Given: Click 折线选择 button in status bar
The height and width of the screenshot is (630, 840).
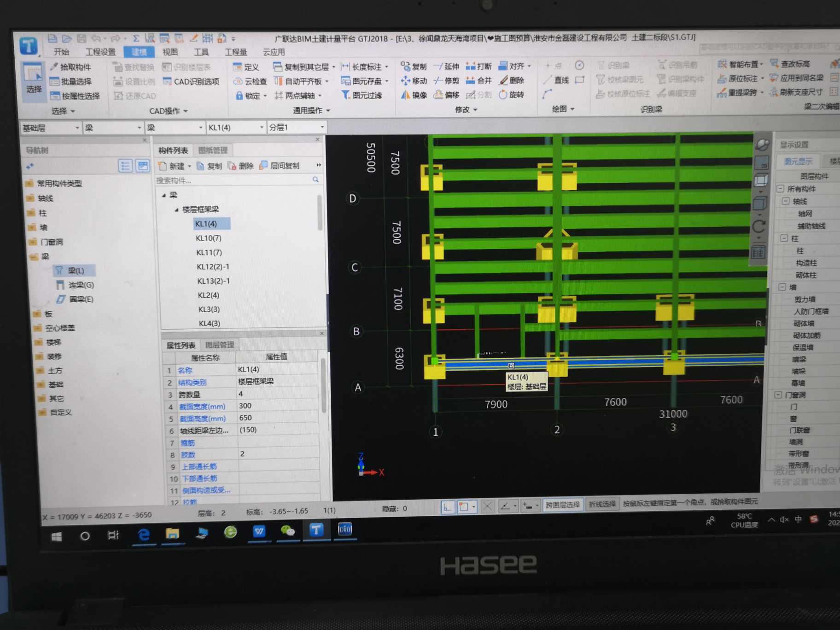Looking at the screenshot, I should tap(602, 504).
